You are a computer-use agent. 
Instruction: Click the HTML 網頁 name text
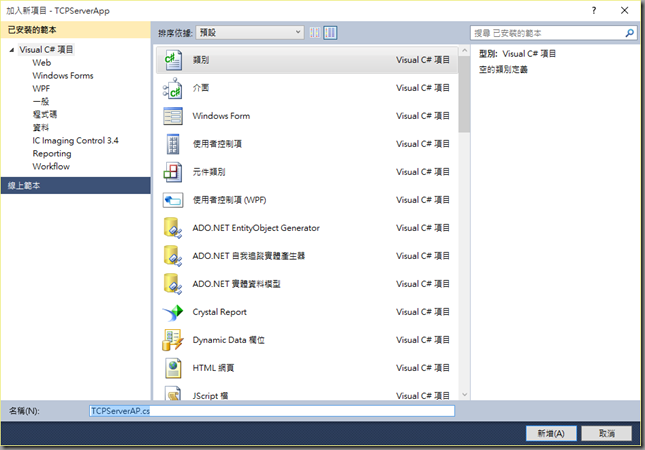(x=213, y=368)
